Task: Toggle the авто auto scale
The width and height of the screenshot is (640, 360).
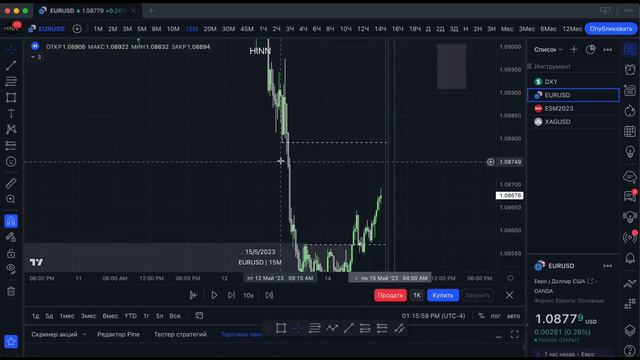Action: point(513,316)
